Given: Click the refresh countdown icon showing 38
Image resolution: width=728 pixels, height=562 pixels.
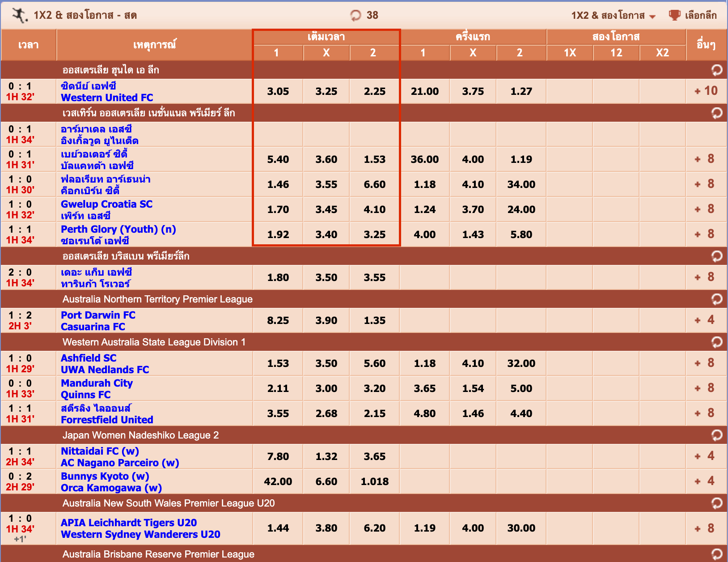Looking at the screenshot, I should pyautogui.click(x=356, y=16).
